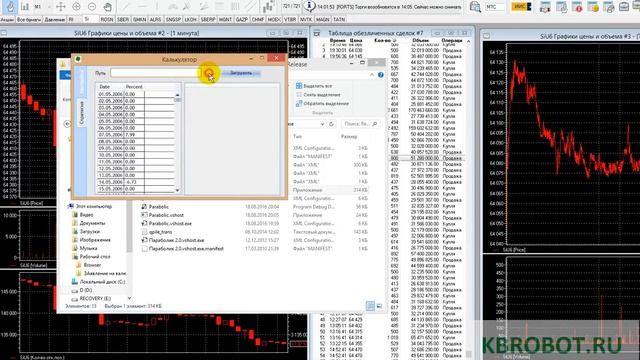Click the Тип column header in Explorer

pos(297,137)
